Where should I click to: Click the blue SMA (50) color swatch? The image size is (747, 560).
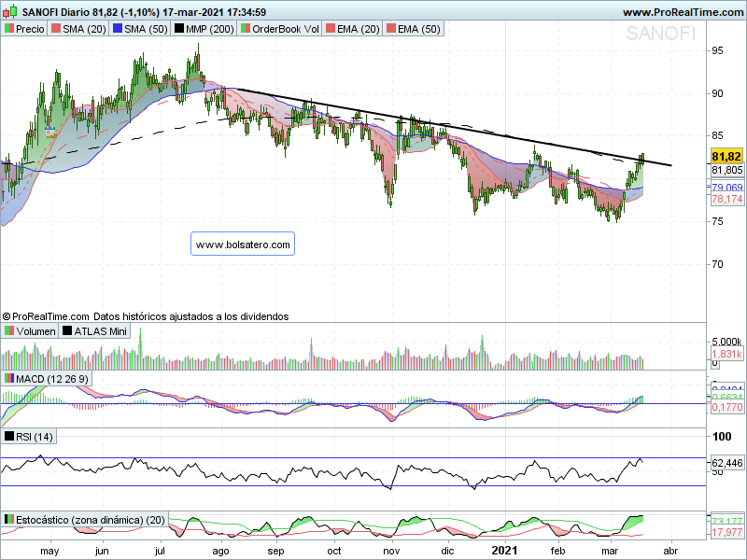pos(118,29)
